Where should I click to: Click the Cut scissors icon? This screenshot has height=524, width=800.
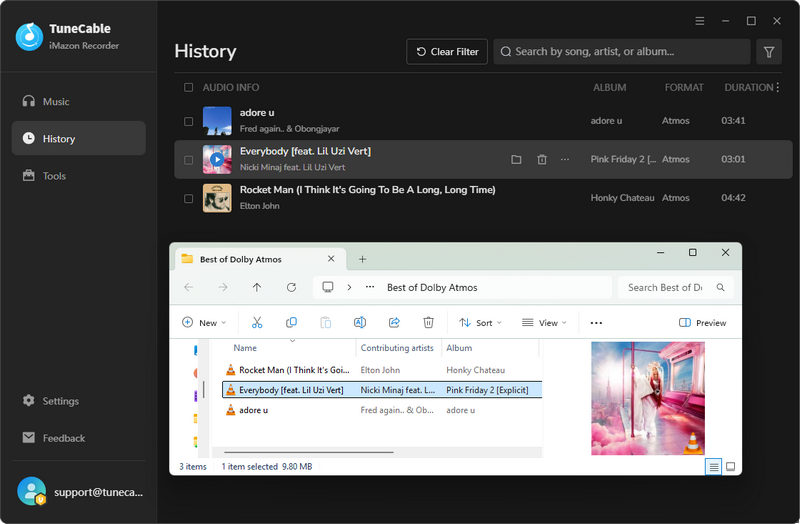click(x=257, y=322)
